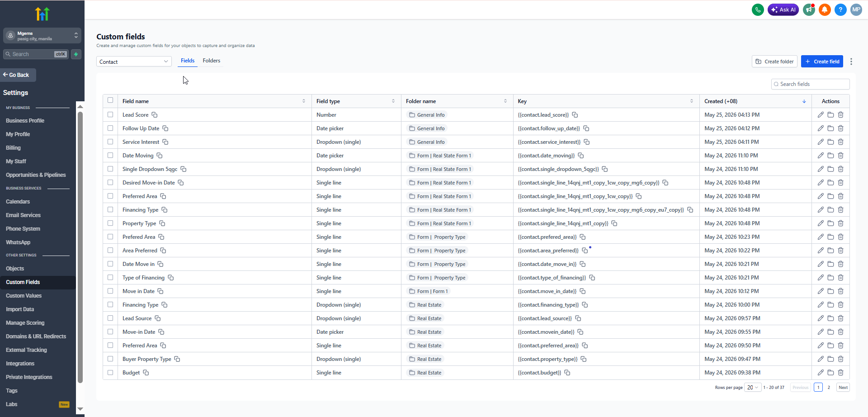Click the Ask AI button

[x=783, y=9]
